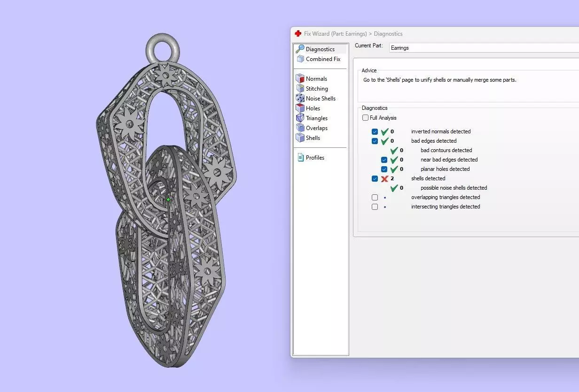Image resolution: width=579 pixels, height=392 pixels.
Task: Click the 'possible noise shells detected' text
Action: (x=454, y=188)
